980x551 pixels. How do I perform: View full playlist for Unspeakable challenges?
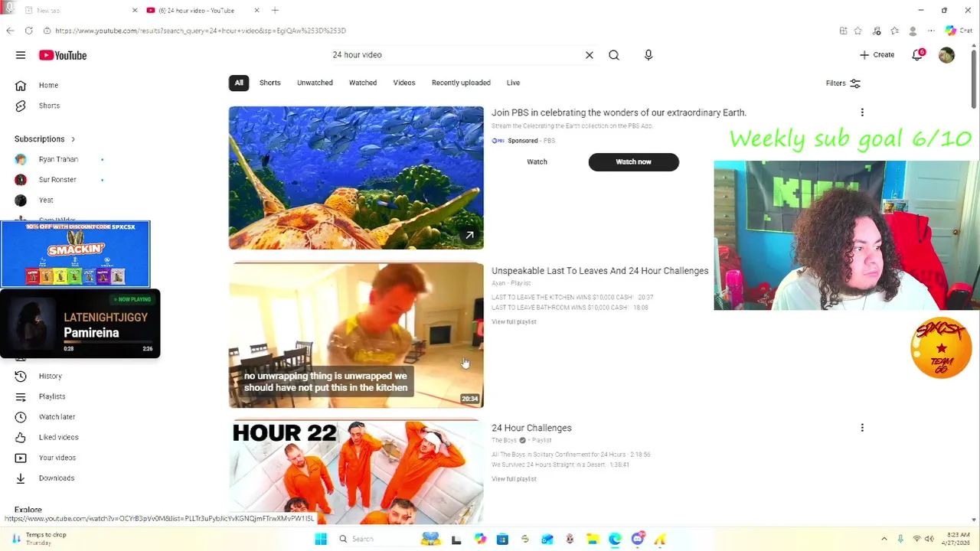pyautogui.click(x=514, y=322)
